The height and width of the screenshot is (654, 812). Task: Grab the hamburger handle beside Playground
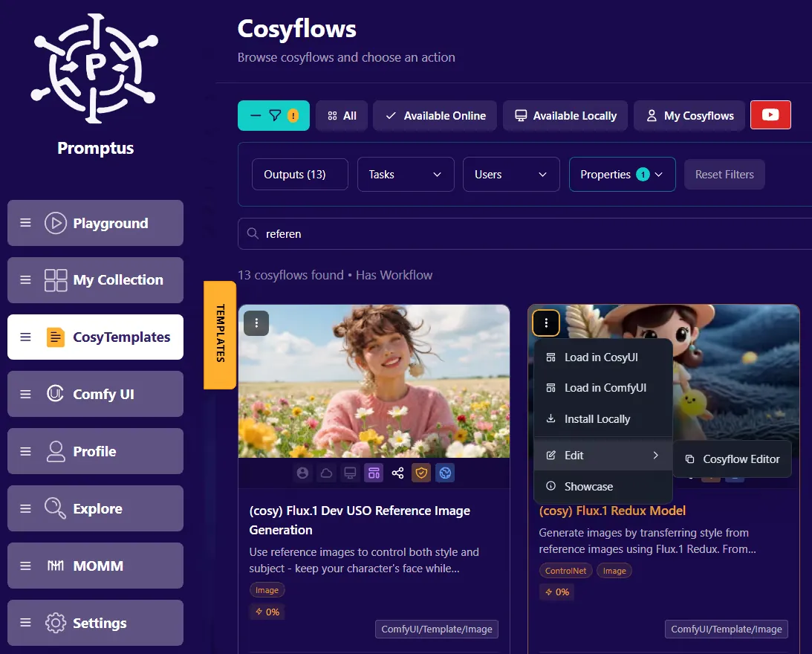coord(25,223)
